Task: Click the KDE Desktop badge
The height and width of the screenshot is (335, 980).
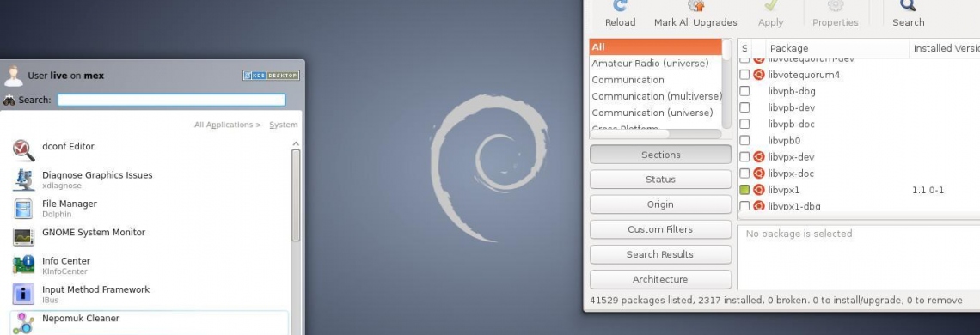Action: pyautogui.click(x=271, y=76)
